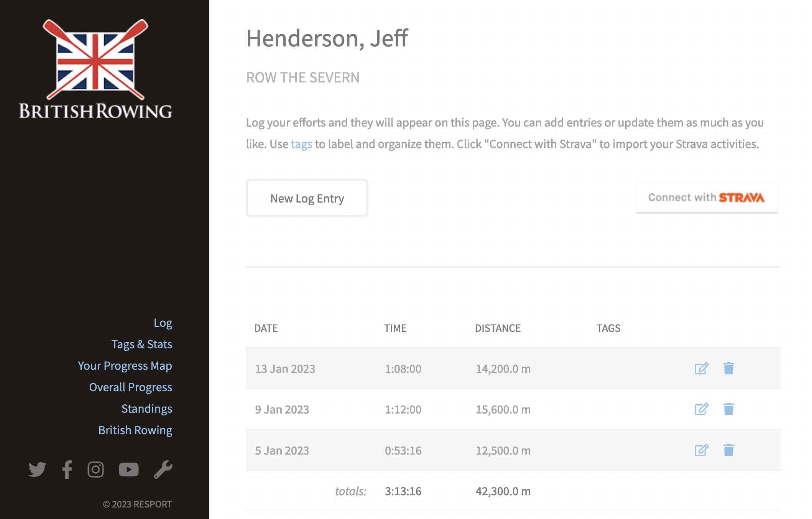Click the TAGS column header
Viewport: 812px width, 519px height.
(608, 328)
